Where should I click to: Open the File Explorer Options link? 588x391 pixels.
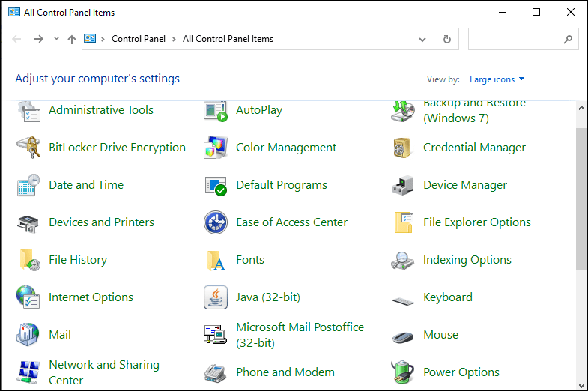[477, 222]
